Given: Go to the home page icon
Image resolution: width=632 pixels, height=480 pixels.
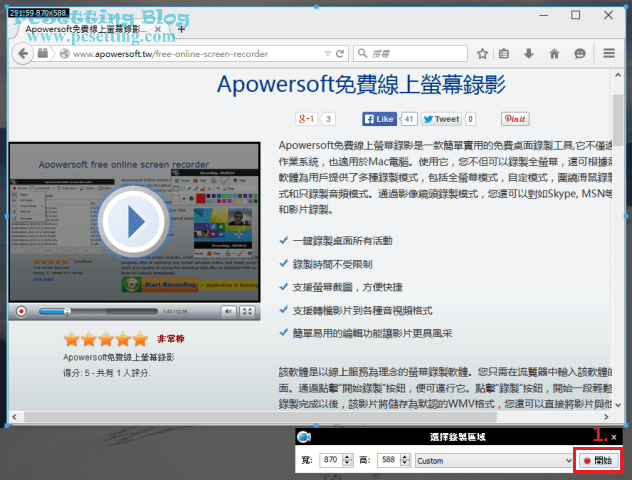Looking at the screenshot, I should click(555, 54).
